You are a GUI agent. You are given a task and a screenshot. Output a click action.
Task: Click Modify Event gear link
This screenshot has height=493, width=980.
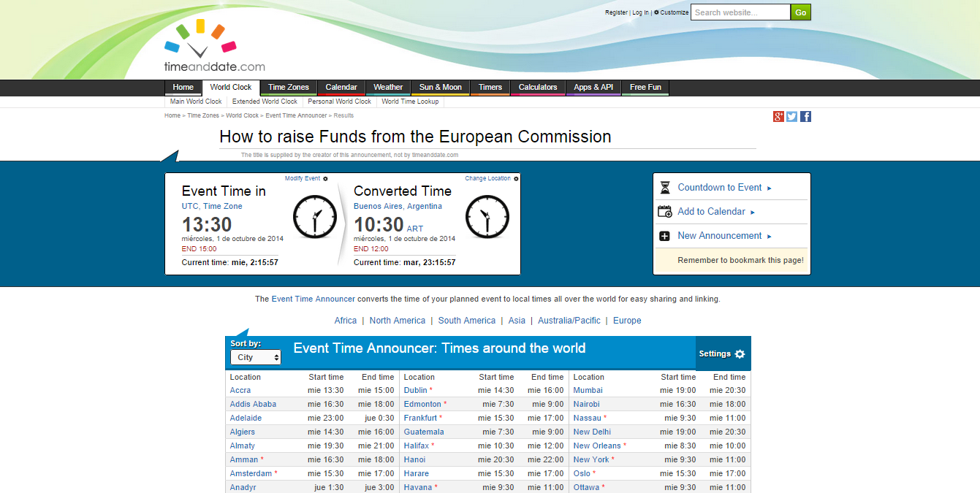(306, 179)
